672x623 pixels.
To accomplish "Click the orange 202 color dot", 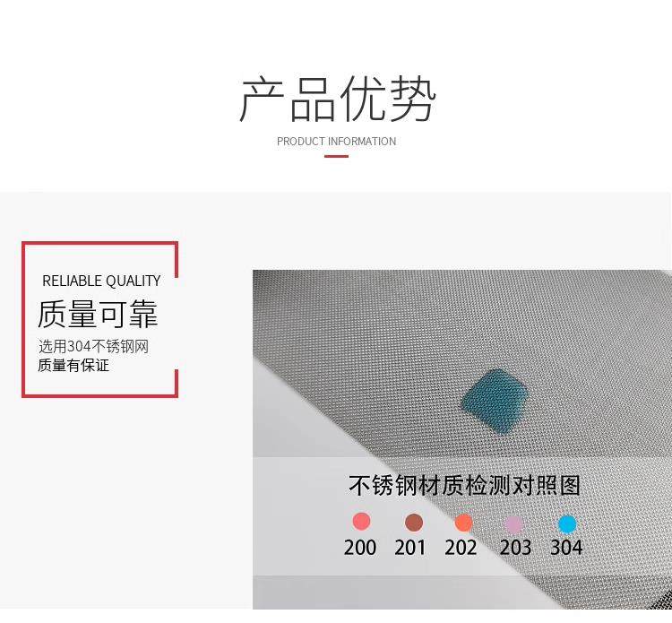I will (463, 523).
